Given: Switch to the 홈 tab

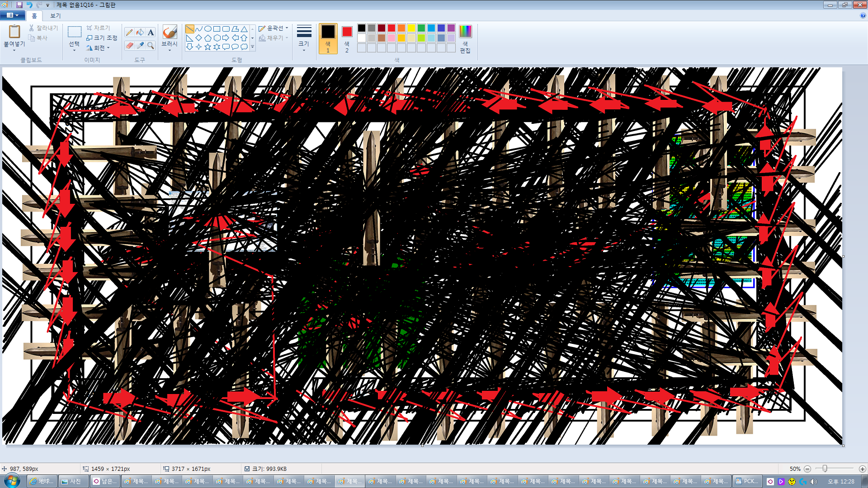Looking at the screenshot, I should coord(34,15).
